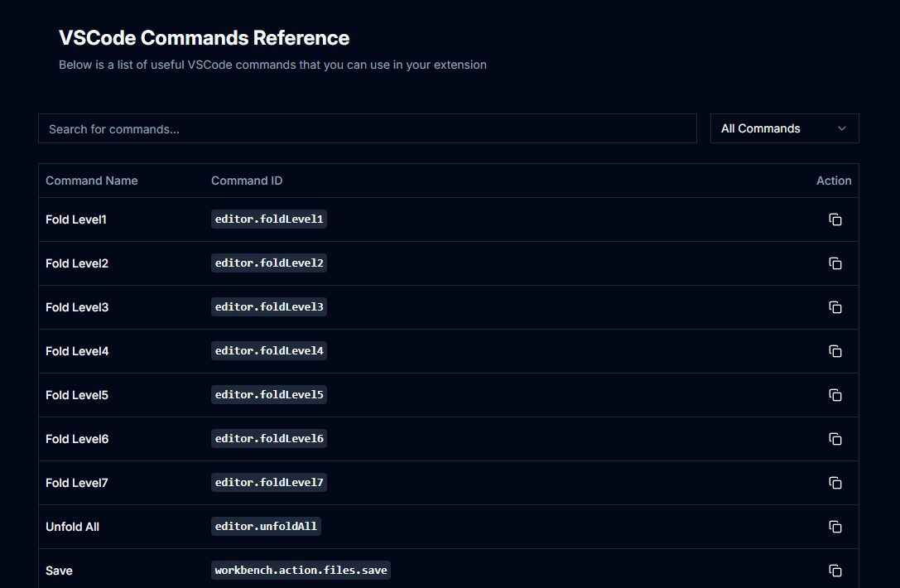The width and height of the screenshot is (900, 588).
Task: Copy the editor.foldLevel1 command ID
Action: click(x=835, y=219)
